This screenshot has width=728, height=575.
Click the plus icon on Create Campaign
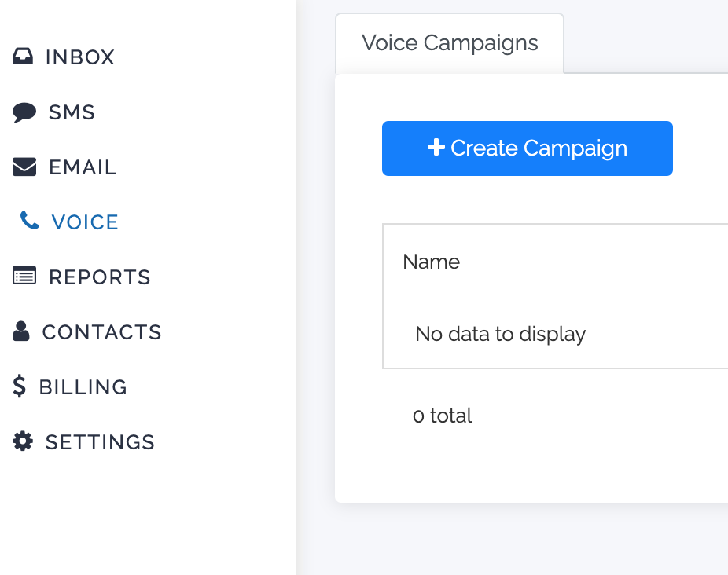coord(436,148)
